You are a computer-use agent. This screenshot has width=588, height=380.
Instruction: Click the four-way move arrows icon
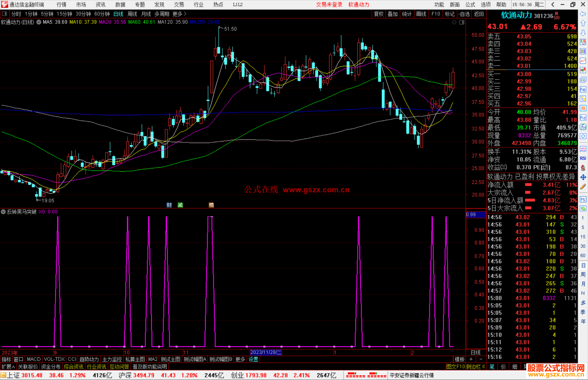583,177
